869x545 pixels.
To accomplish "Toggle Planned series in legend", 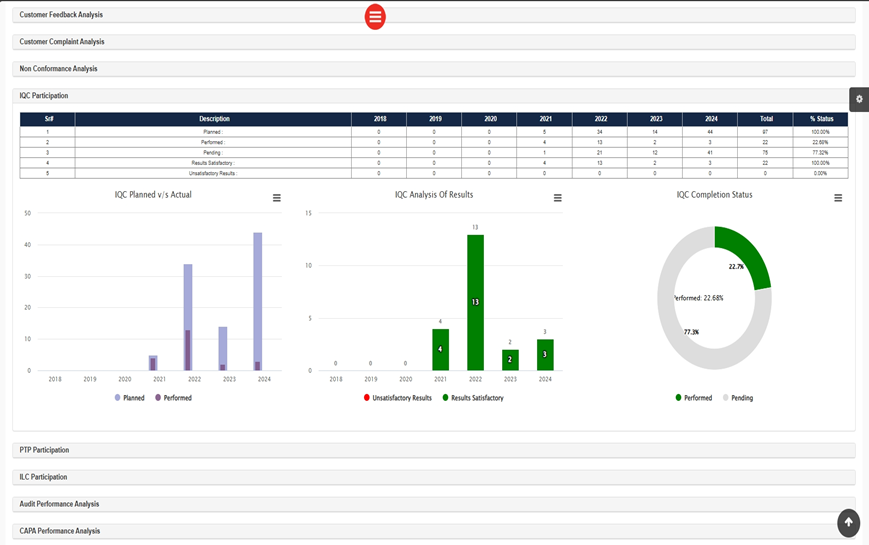I will [129, 398].
